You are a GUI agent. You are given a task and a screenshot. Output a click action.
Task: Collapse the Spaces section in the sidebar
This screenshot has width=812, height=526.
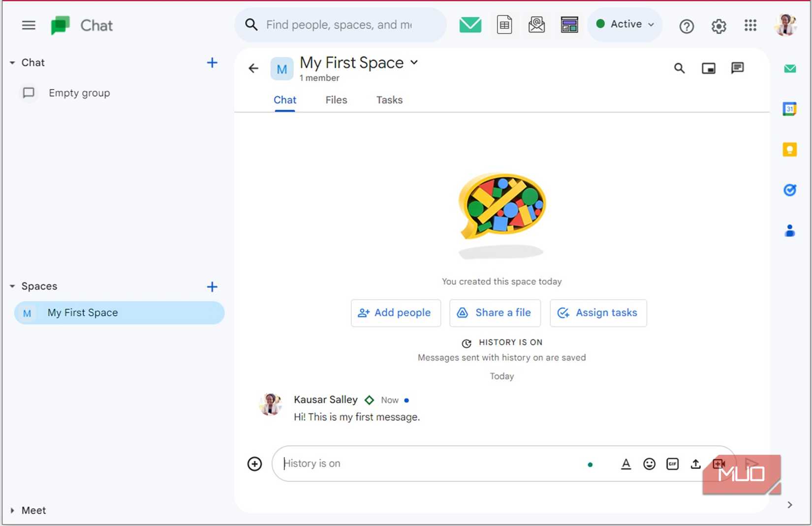coord(12,286)
